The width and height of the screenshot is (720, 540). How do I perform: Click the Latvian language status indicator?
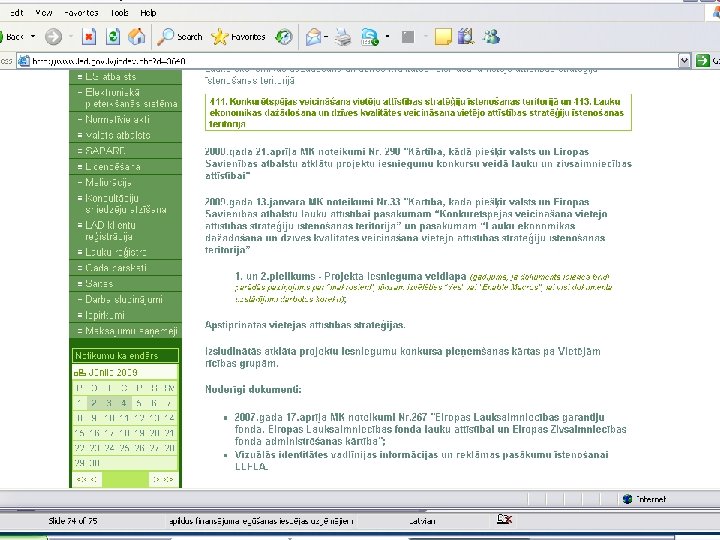(x=422, y=521)
